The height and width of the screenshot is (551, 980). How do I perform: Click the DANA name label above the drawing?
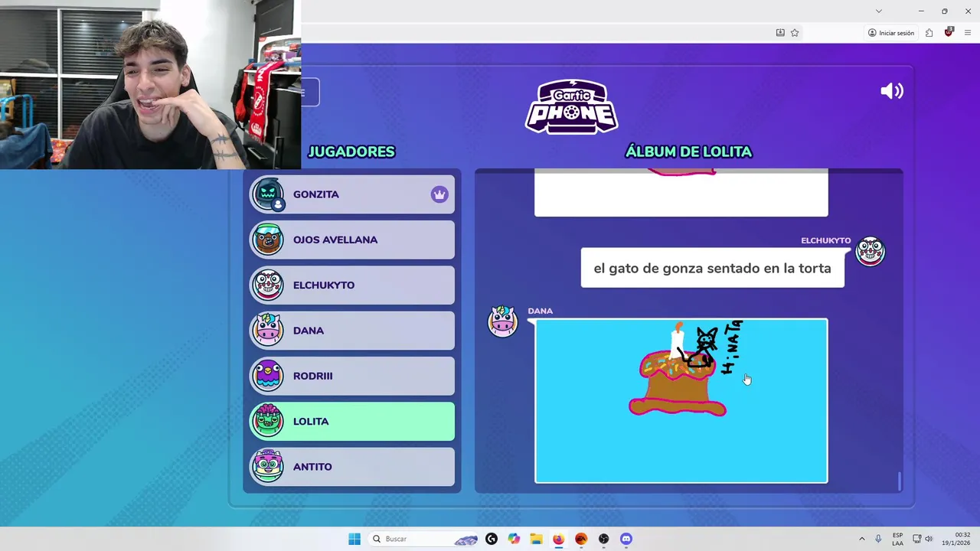[540, 311]
